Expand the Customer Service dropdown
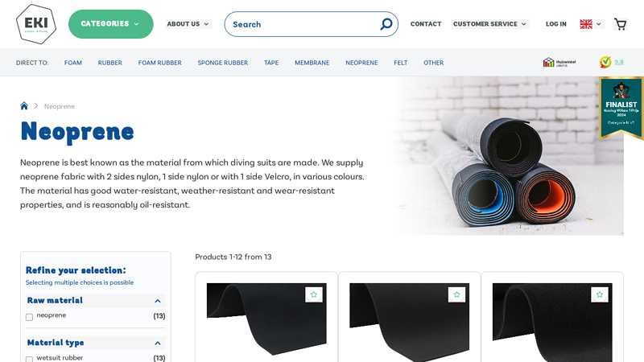 coord(490,24)
